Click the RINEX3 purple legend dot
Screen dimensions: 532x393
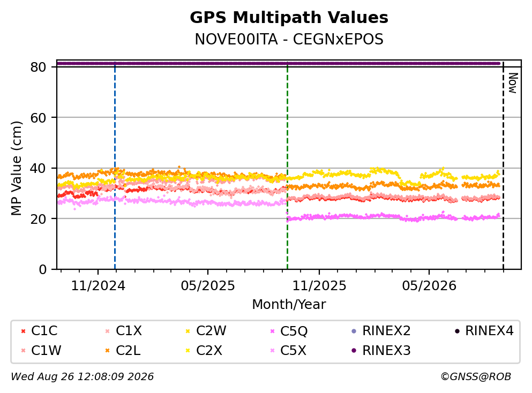point(354,351)
